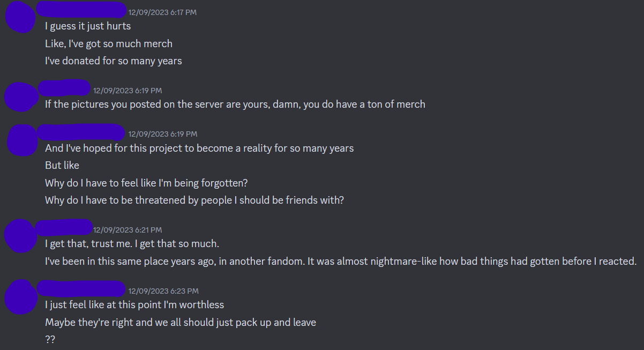The height and width of the screenshot is (350, 644).
Task: Open avatar beside the 6:23 PM message
Action: pos(21,297)
